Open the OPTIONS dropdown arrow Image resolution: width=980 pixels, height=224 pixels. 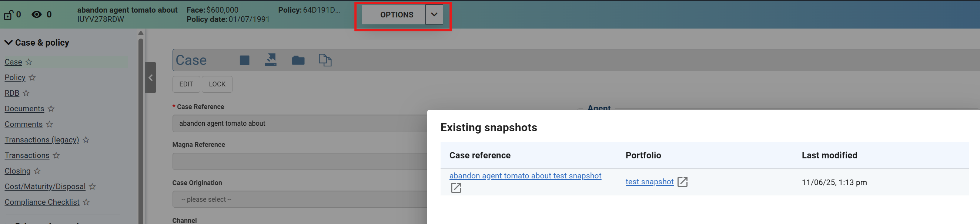click(434, 15)
